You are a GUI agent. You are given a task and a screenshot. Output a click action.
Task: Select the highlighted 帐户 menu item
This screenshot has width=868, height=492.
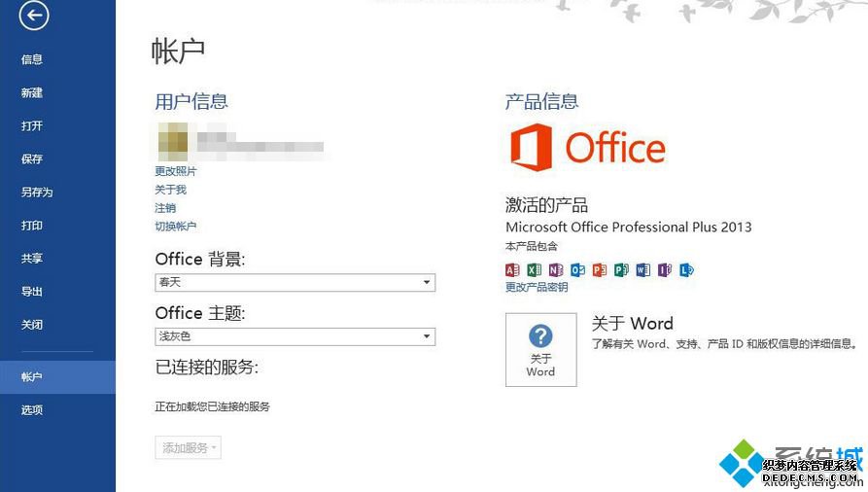(57, 377)
